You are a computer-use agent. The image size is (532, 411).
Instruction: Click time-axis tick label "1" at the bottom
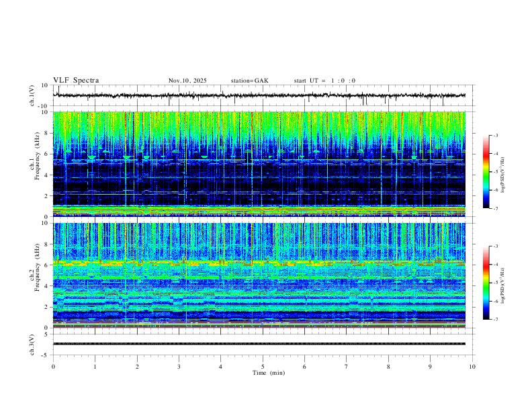point(95,367)
